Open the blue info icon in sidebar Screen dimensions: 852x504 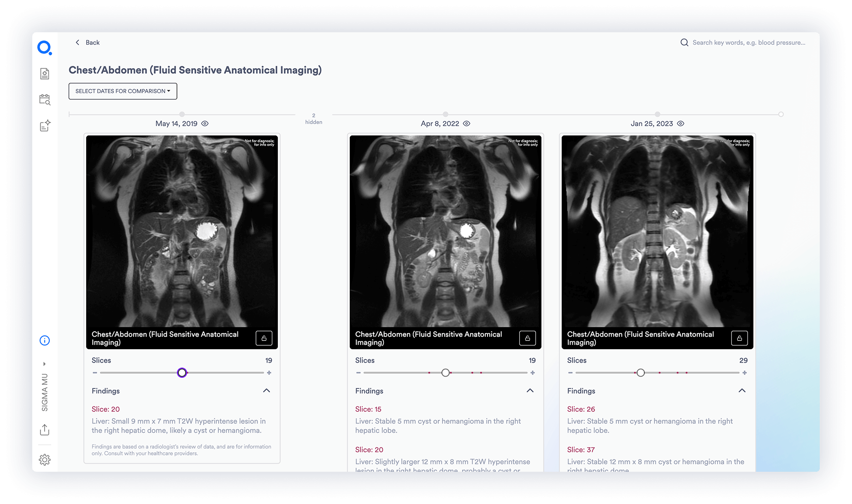click(44, 340)
